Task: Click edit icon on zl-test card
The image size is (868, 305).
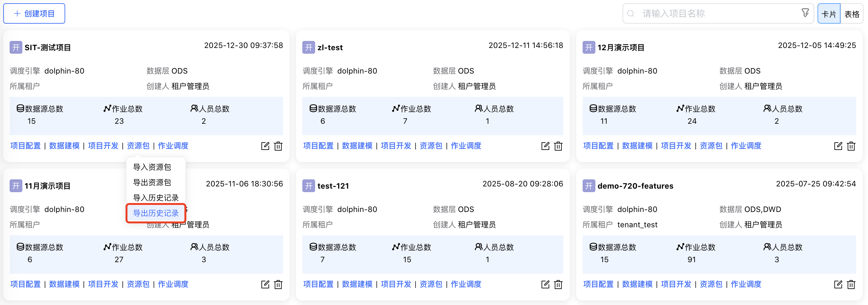Action: [x=545, y=146]
